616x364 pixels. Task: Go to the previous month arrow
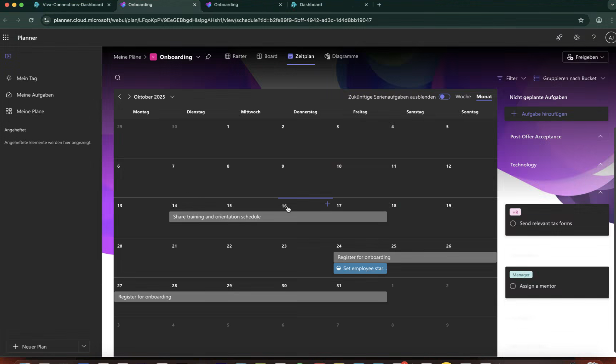[x=120, y=97]
